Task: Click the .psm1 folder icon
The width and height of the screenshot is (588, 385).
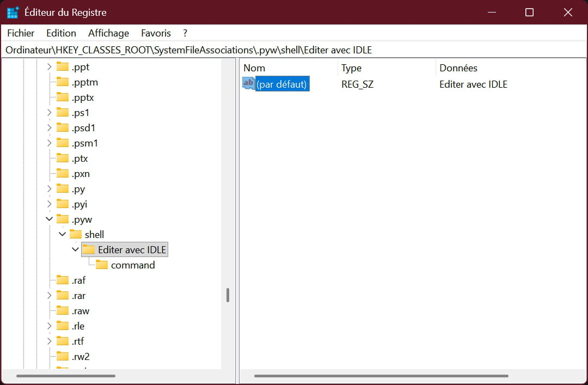Action: (x=63, y=143)
